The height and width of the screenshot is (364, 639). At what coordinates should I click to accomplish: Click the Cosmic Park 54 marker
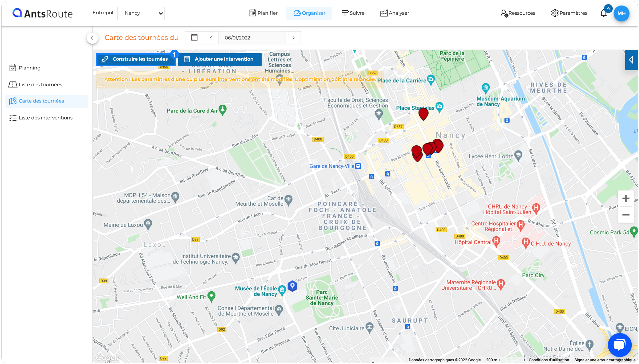[634, 232]
